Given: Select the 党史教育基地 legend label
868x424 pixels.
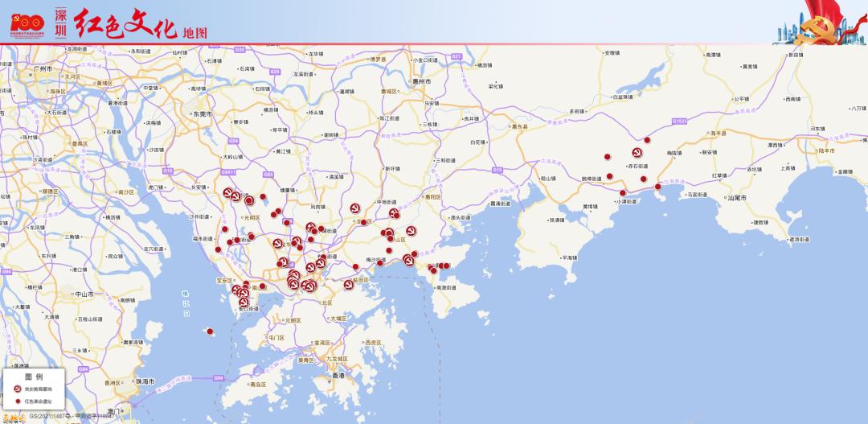Looking at the screenshot, I should [38, 389].
